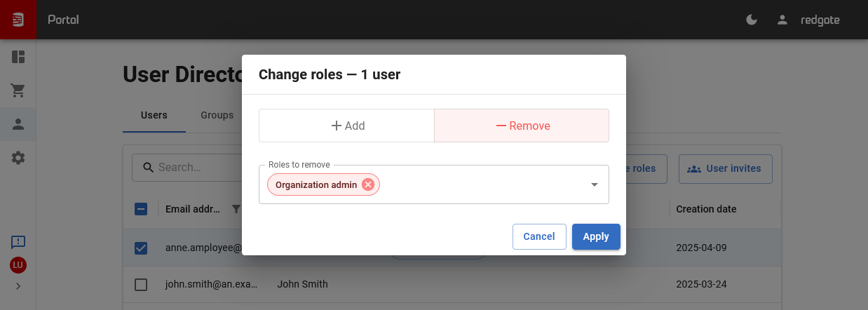The image size is (868, 310).
Task: Uncheck the anne.amployee row checkbox
Action: pos(141,248)
